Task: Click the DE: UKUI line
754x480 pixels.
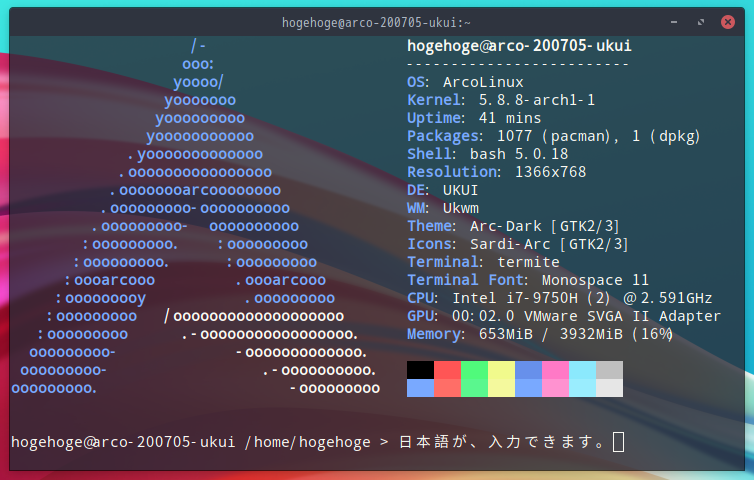Action: 442,190
